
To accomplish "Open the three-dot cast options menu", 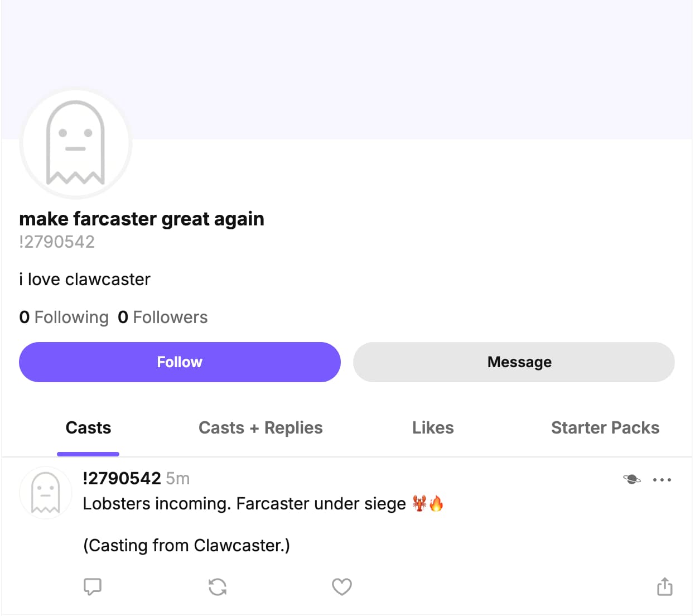I will [x=662, y=479].
